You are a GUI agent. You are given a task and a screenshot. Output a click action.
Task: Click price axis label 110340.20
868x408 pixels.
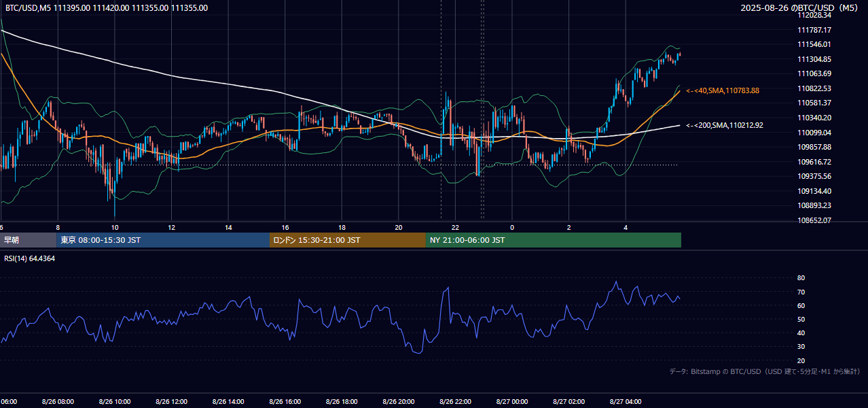coord(814,118)
